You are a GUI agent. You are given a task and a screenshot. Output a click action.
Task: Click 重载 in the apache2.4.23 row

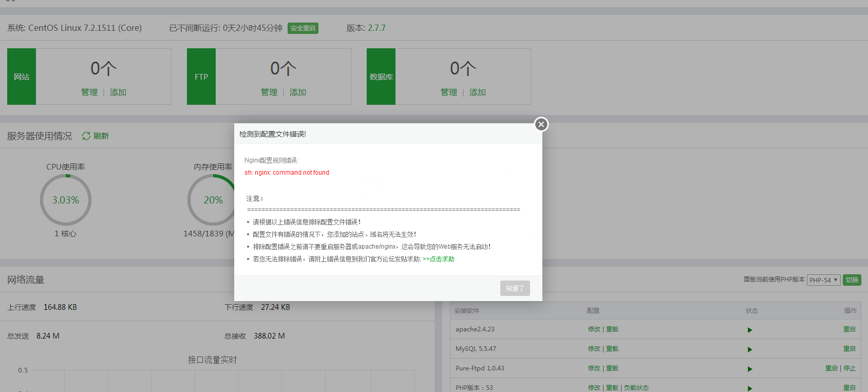click(612, 329)
